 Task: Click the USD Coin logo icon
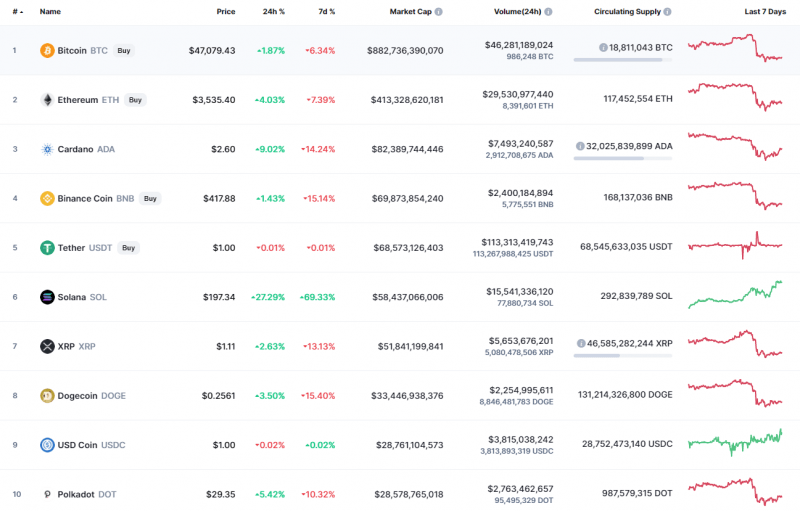coord(47,445)
